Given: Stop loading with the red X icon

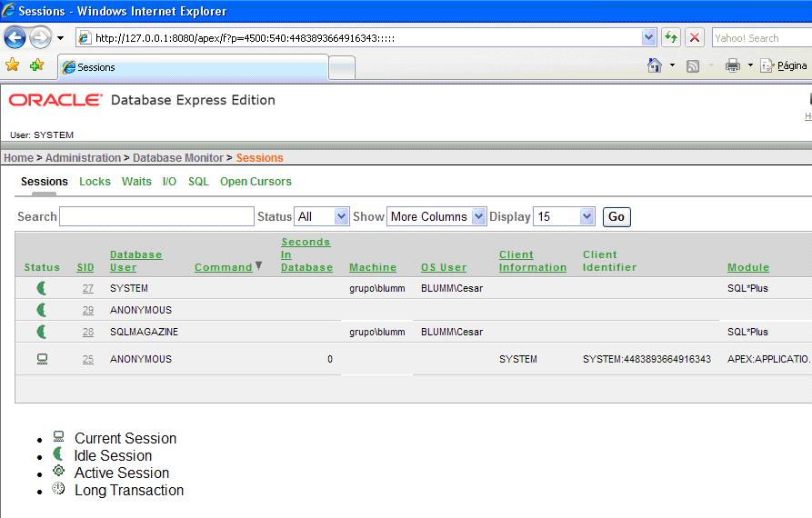Looking at the screenshot, I should tap(695, 37).
